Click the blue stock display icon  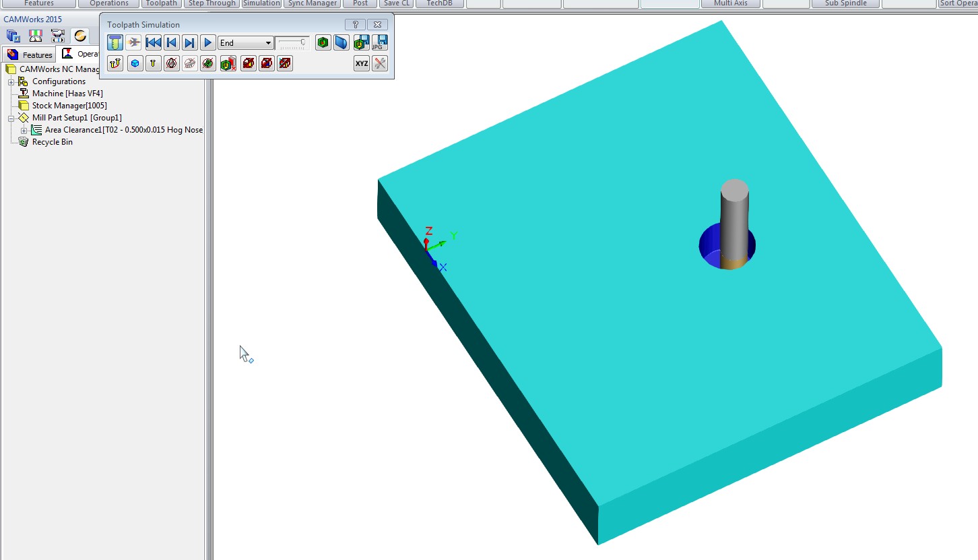(x=135, y=64)
